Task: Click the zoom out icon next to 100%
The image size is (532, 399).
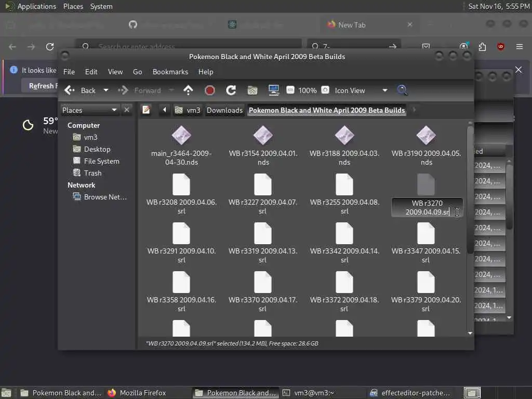Action: [290, 90]
